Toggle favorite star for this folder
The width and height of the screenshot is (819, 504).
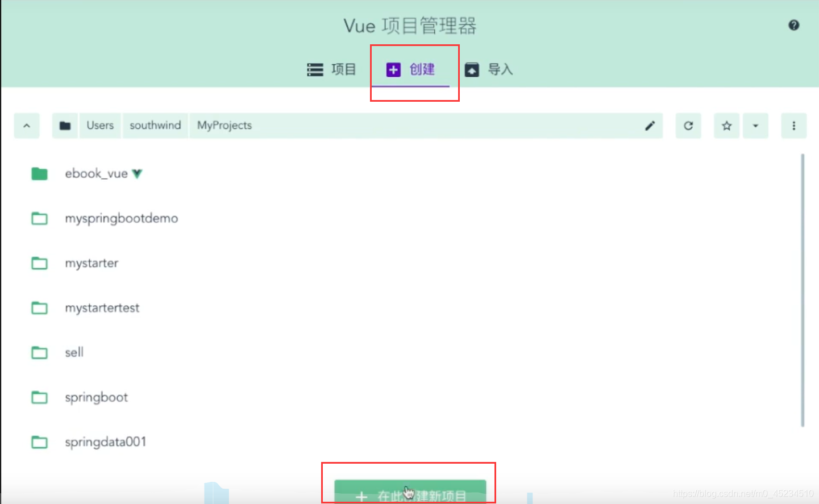point(726,126)
